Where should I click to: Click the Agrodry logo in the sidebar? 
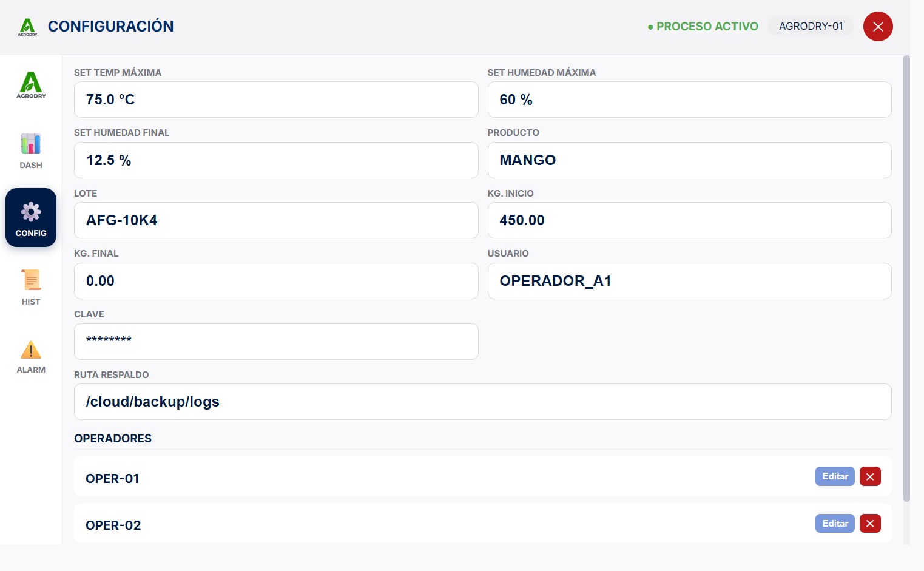coord(31,85)
